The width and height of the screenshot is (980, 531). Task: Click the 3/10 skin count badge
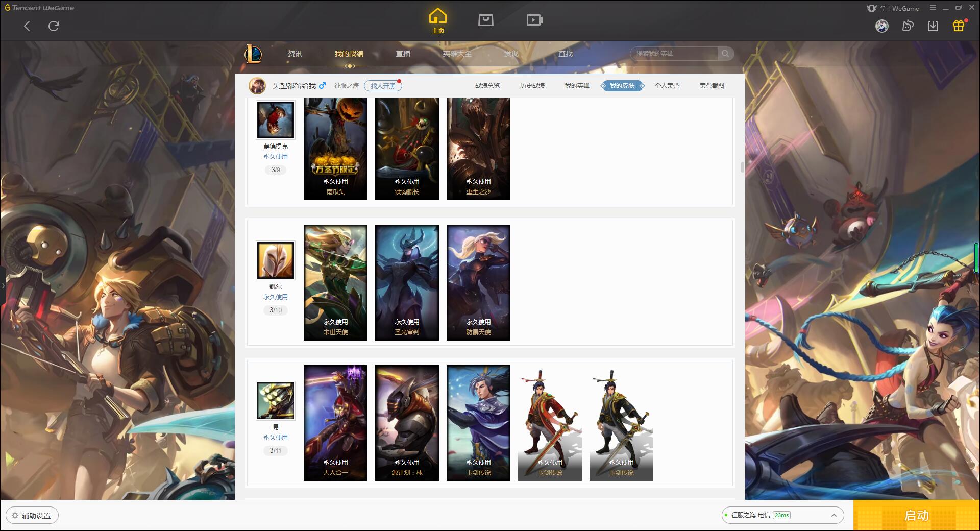[276, 310]
